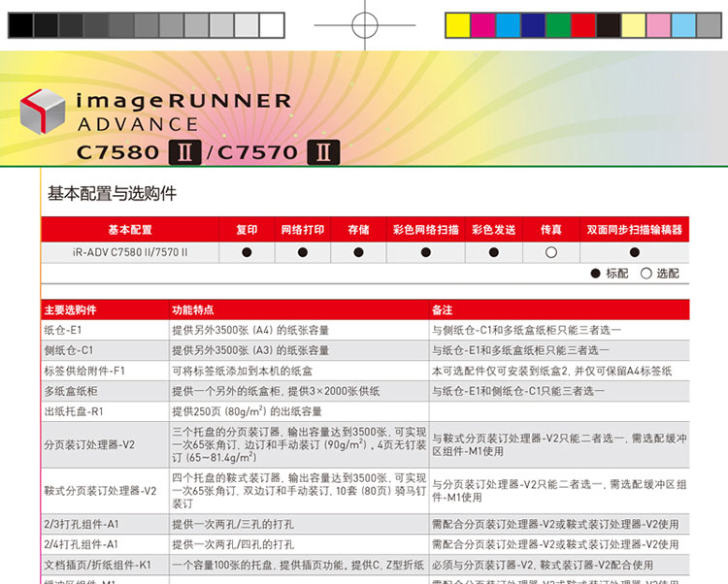Select the magenta swatch in color bar
This screenshot has width=728, height=584.
pos(483,25)
